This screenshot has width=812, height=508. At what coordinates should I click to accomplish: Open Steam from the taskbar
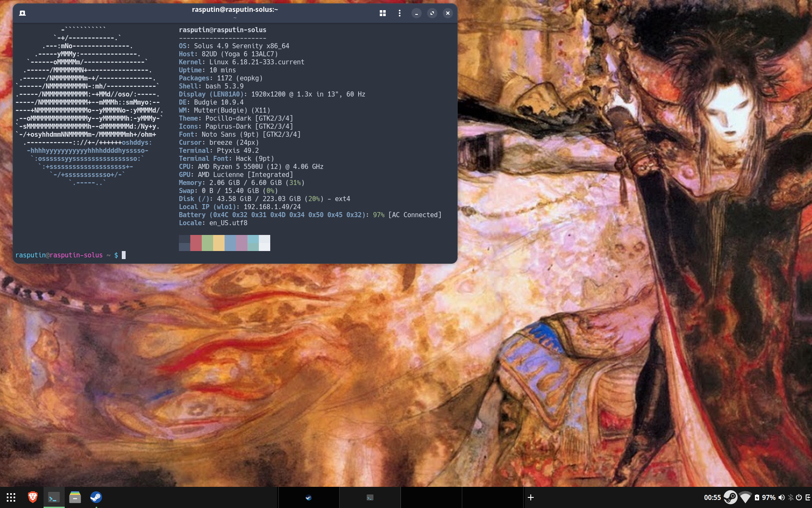point(96,497)
